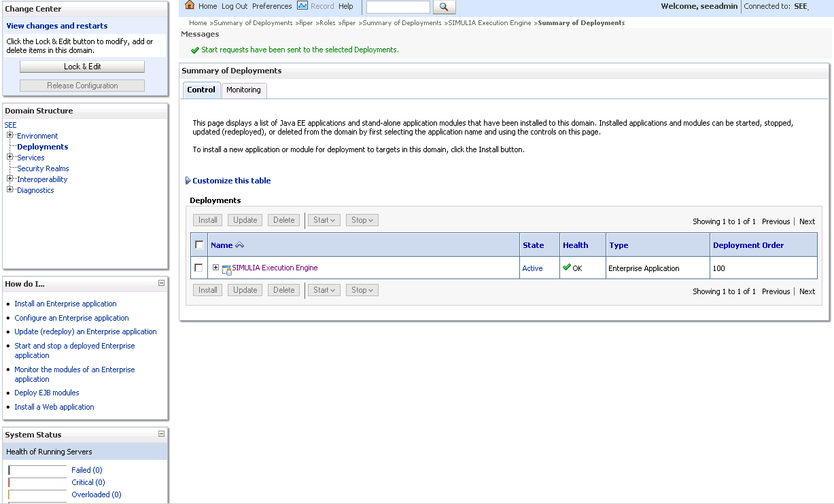This screenshot has height=504, width=834.
Task: Switch to the Monitoring tab
Action: [243, 90]
